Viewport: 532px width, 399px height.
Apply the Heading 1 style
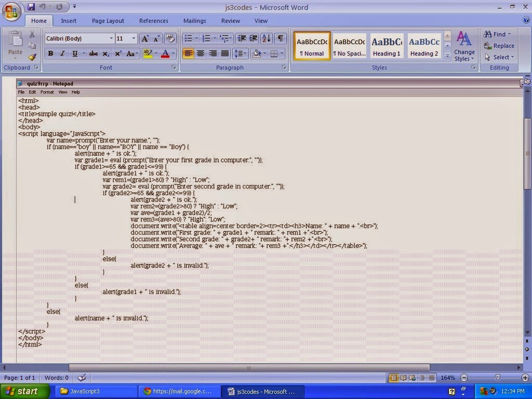[387, 46]
